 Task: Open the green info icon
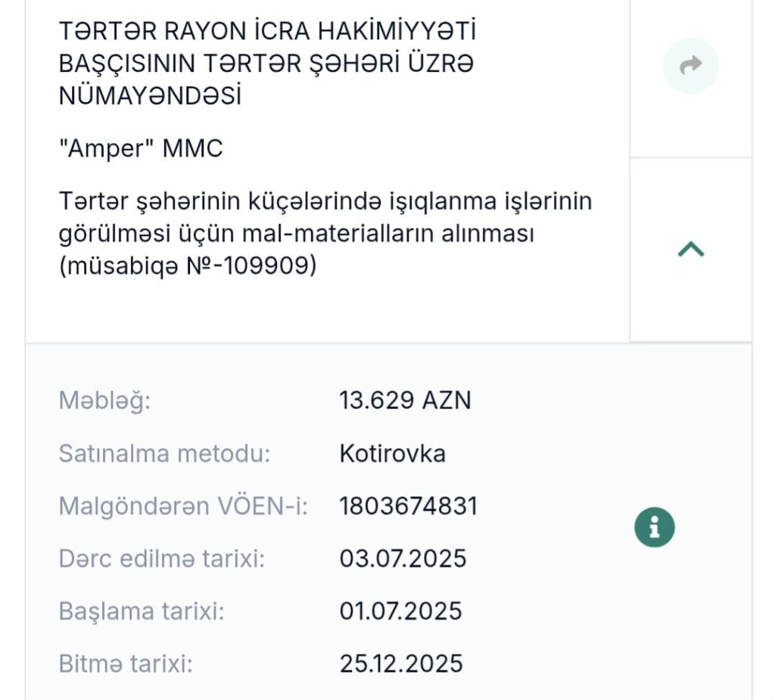654,527
